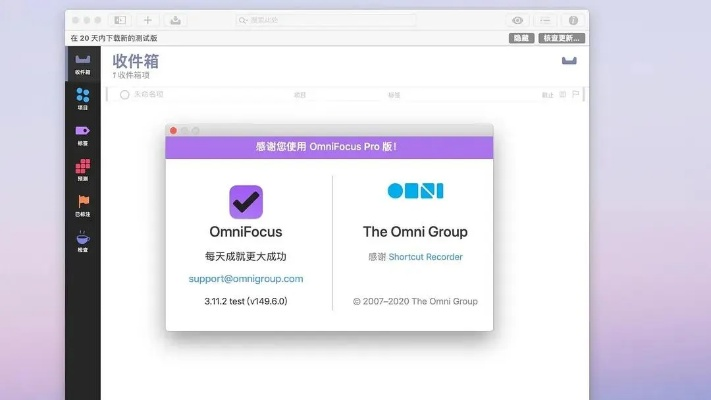This screenshot has height=400, width=711.
Task: Open the Projects (项目) perspective
Action: coord(82,98)
